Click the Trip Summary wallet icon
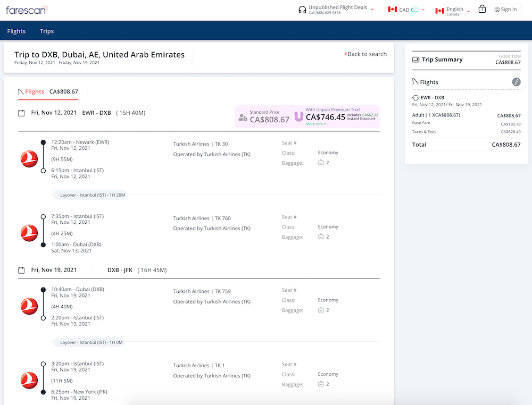This screenshot has height=405, width=532. [415, 60]
